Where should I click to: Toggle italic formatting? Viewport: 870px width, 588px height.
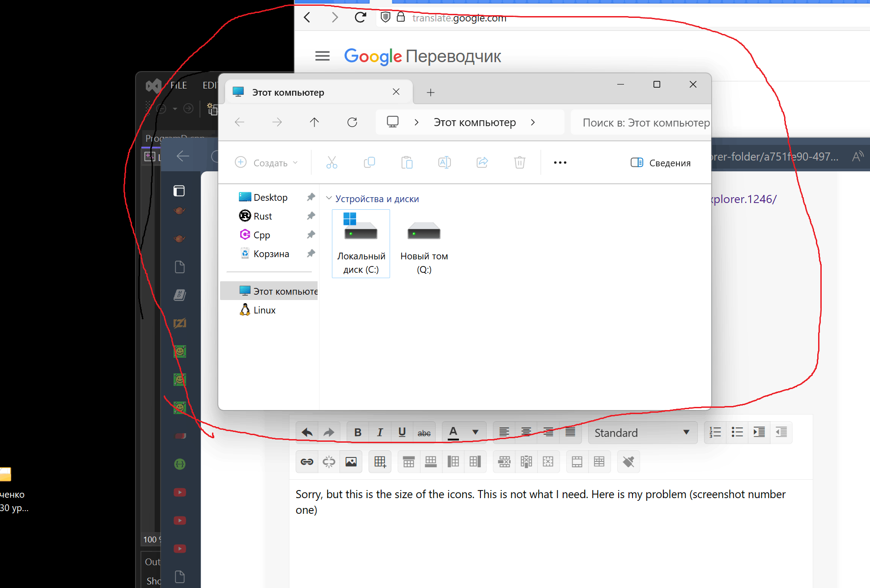380,432
